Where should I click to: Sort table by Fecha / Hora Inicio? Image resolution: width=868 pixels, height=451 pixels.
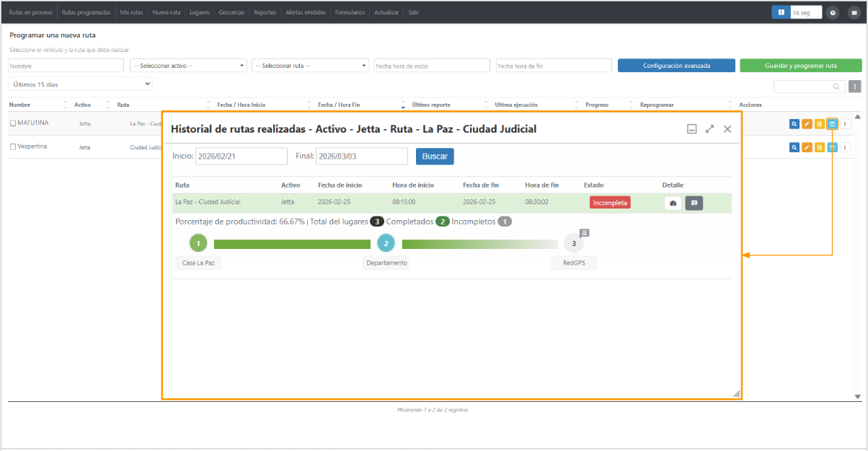tap(242, 105)
